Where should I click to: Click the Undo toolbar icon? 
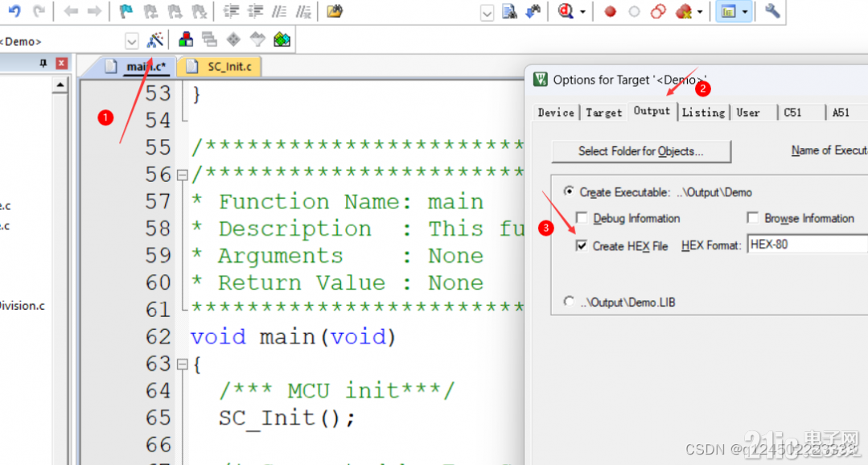tap(14, 10)
